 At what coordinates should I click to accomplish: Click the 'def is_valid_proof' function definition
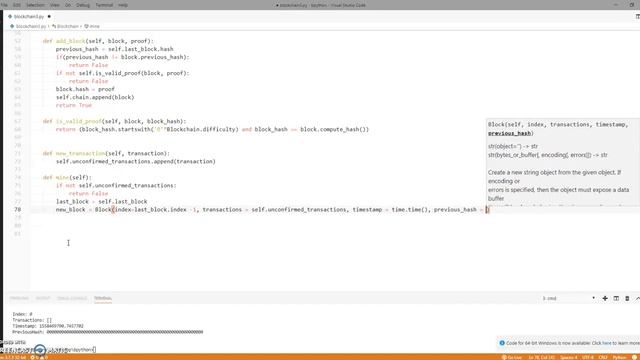pyautogui.click(x=114, y=121)
